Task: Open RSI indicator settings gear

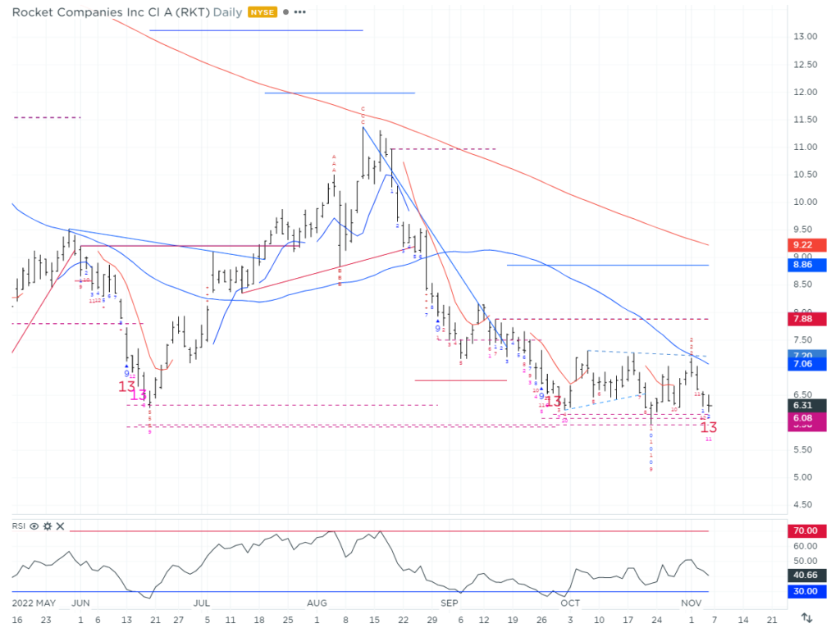Action: (x=47, y=526)
